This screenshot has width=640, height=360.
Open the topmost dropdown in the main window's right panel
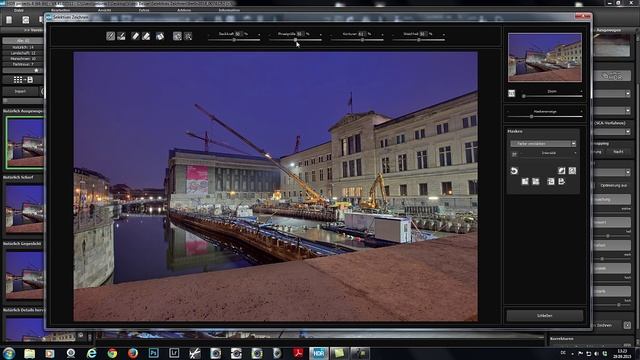612,93
